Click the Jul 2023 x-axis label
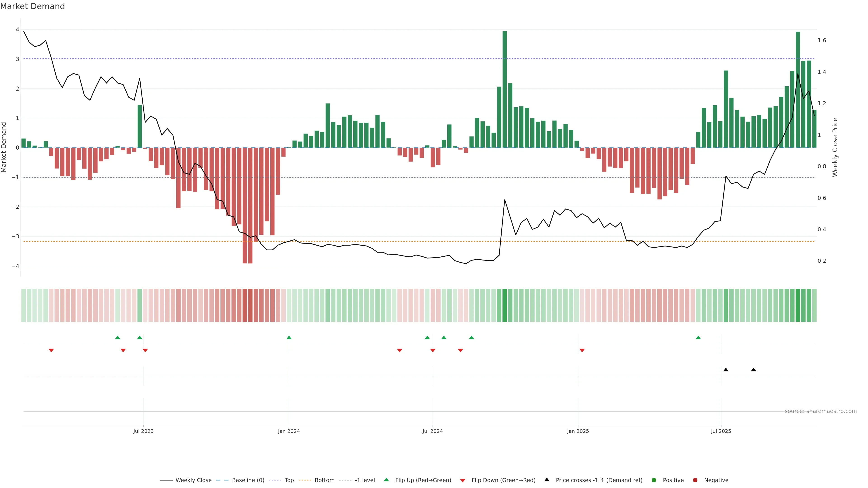 click(143, 431)
